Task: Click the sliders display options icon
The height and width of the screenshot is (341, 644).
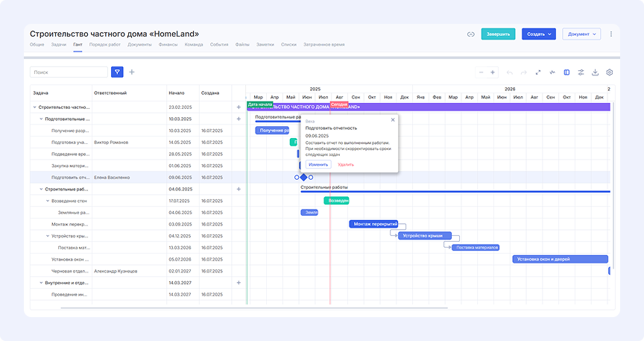Action: (581, 72)
